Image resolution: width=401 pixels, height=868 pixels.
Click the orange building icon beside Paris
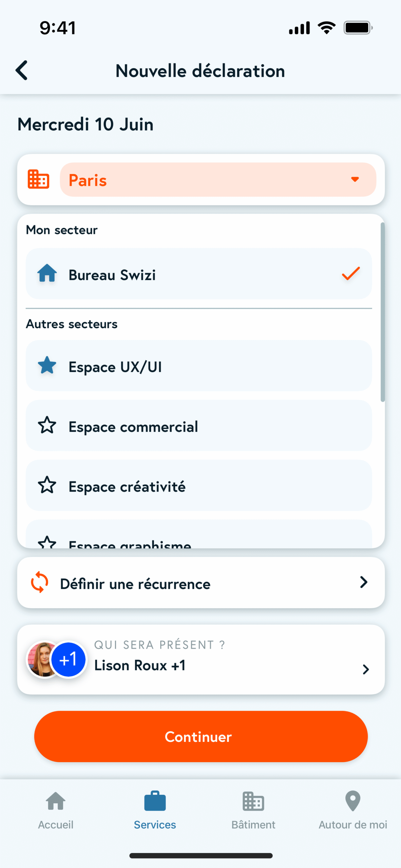(x=38, y=179)
